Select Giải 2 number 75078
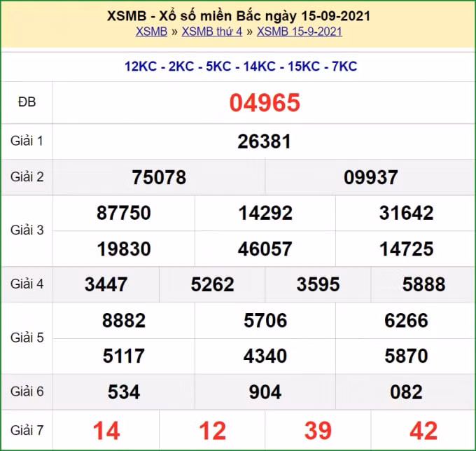This screenshot has height=451, width=476. pyautogui.click(x=159, y=177)
